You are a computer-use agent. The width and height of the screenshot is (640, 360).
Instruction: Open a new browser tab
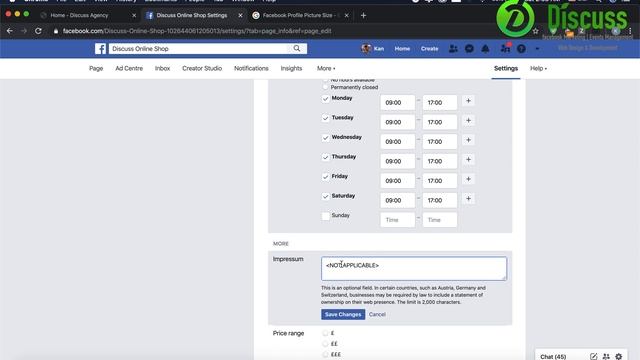click(363, 16)
